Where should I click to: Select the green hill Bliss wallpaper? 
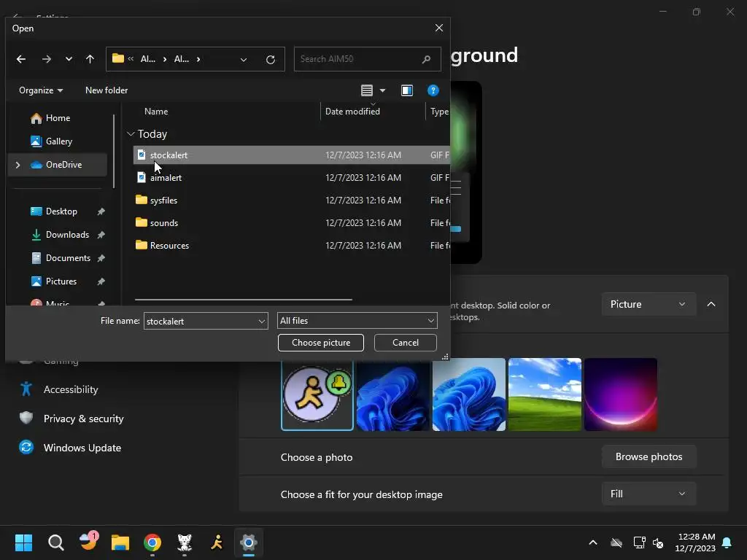[545, 394]
